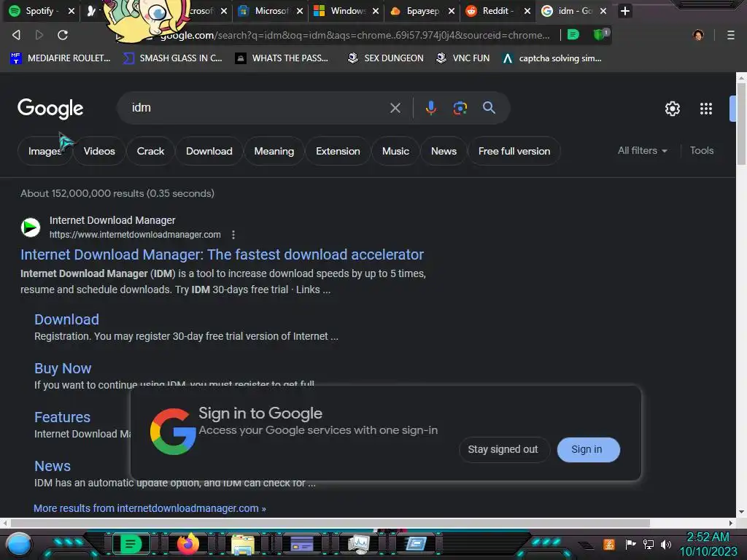Open the Google apps grid

[x=706, y=109]
